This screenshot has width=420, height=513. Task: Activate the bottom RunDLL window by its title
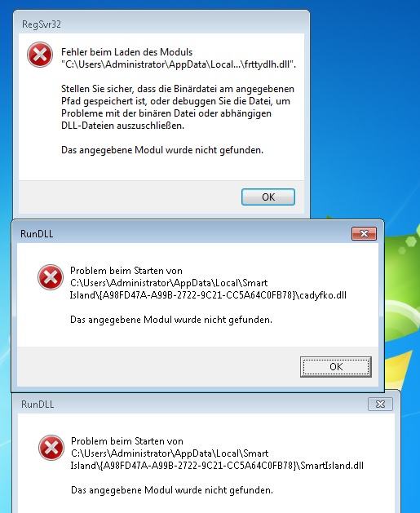tap(38, 405)
